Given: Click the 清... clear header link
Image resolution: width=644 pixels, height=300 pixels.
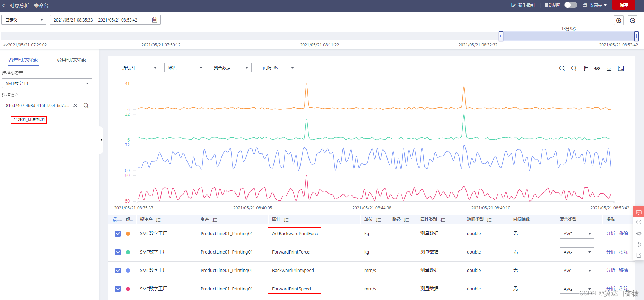Looking at the screenshot, I should (x=117, y=220).
